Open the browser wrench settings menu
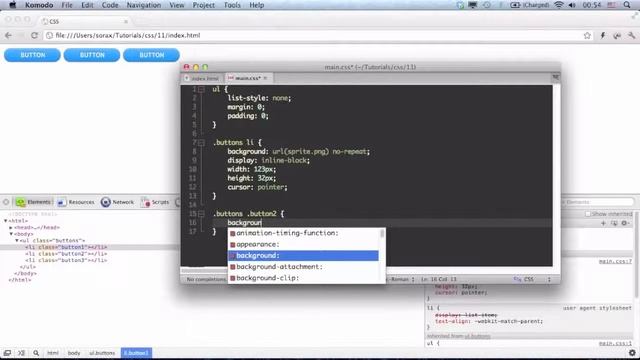640x360 pixels. [x=631, y=36]
